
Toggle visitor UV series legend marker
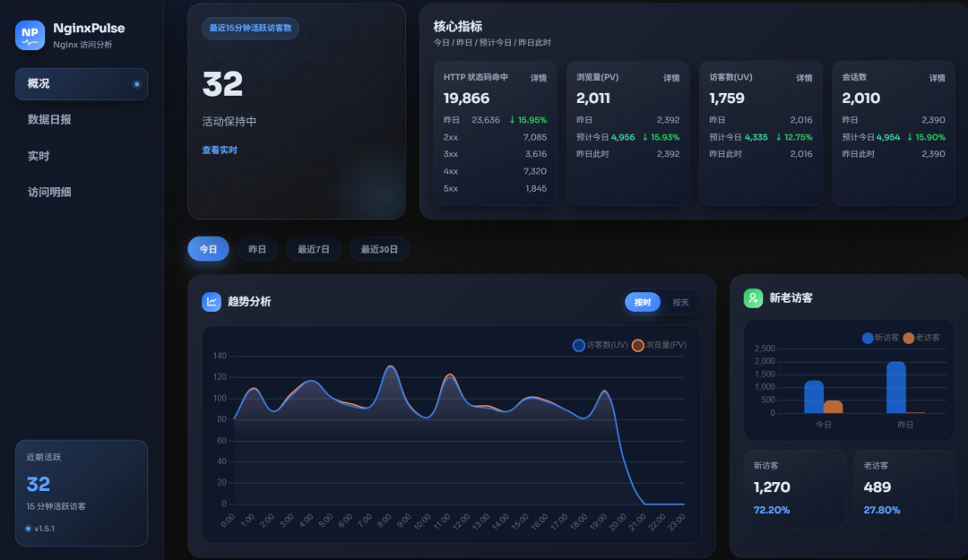pos(578,345)
